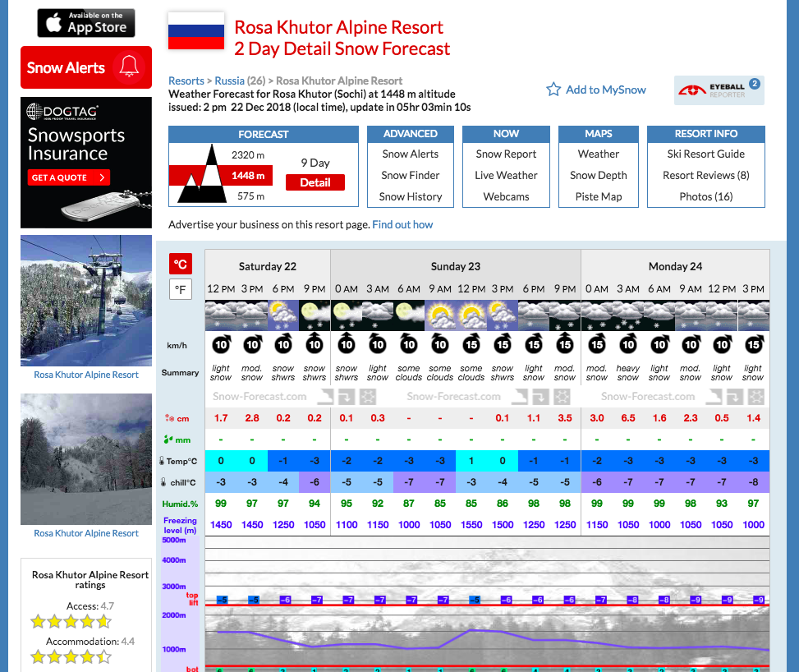This screenshot has height=672, width=799.
Task: Click the Sunday 12 PM freezing level 1550
Action: coord(471,525)
